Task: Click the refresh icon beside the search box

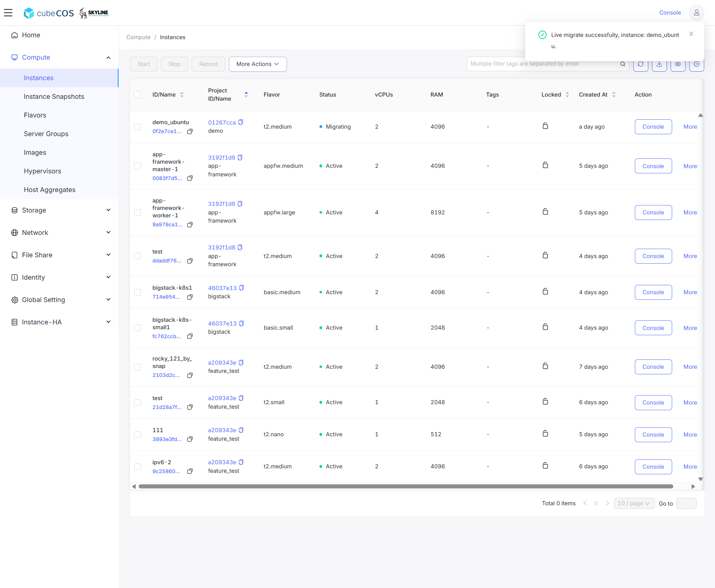Action: click(640, 64)
